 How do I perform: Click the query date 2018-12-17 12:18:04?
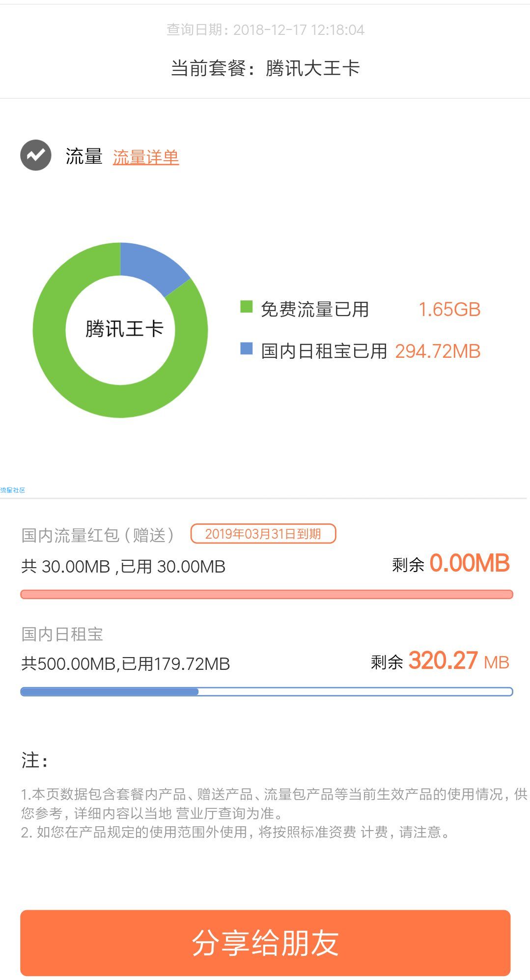pyautogui.click(x=265, y=30)
